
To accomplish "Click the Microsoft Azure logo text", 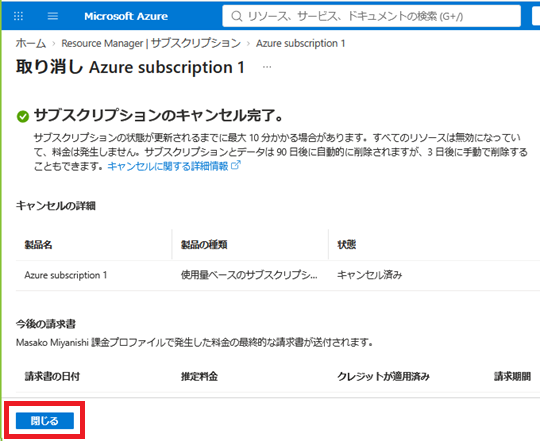I will pos(126,16).
